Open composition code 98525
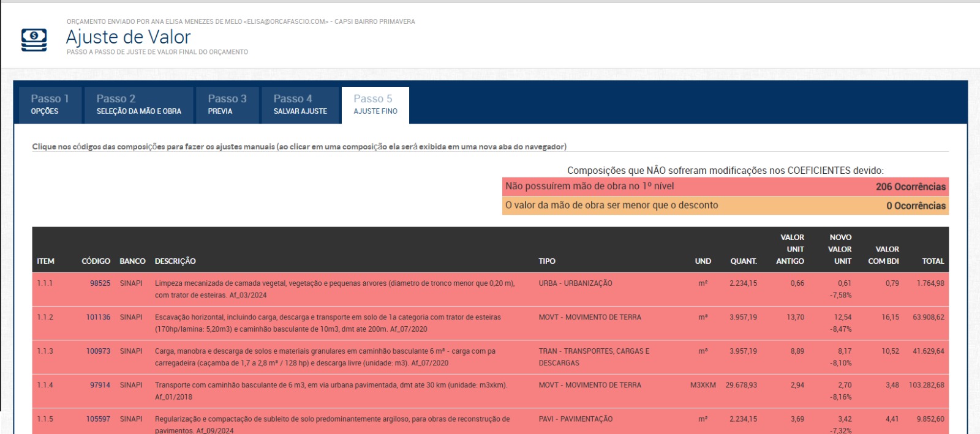Viewport: 980px width, 434px height. pos(100,283)
